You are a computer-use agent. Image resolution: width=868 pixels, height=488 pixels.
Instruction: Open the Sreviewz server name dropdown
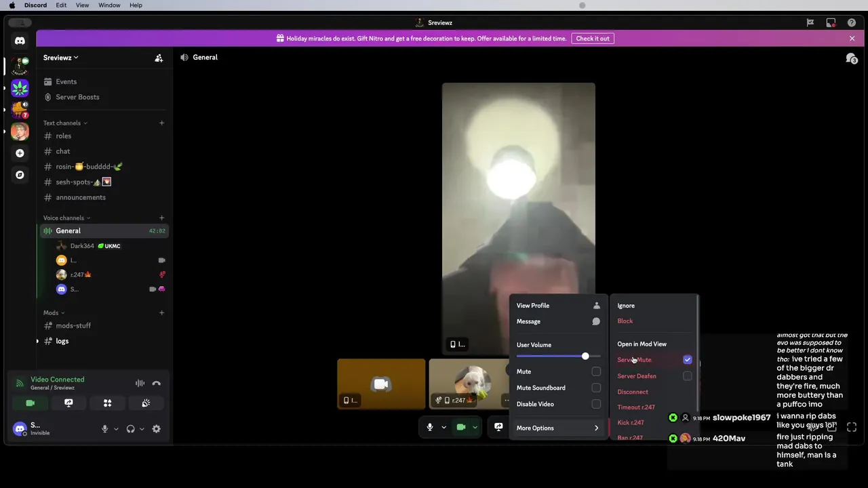[x=61, y=58]
